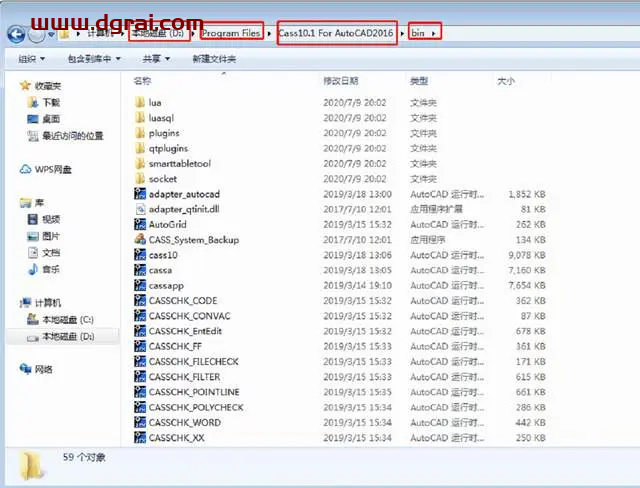Screen dimensions: 640x488
Task: Click Program Files in the address bar
Action: [231, 33]
